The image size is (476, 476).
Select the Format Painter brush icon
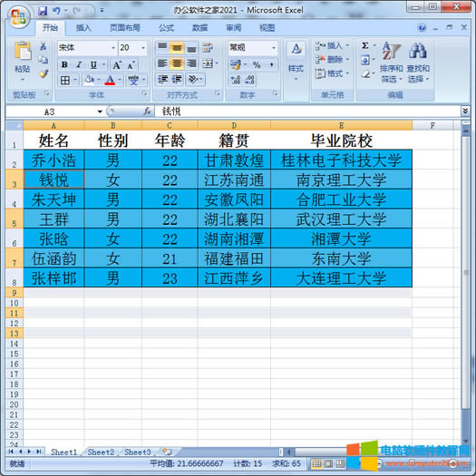44,73
